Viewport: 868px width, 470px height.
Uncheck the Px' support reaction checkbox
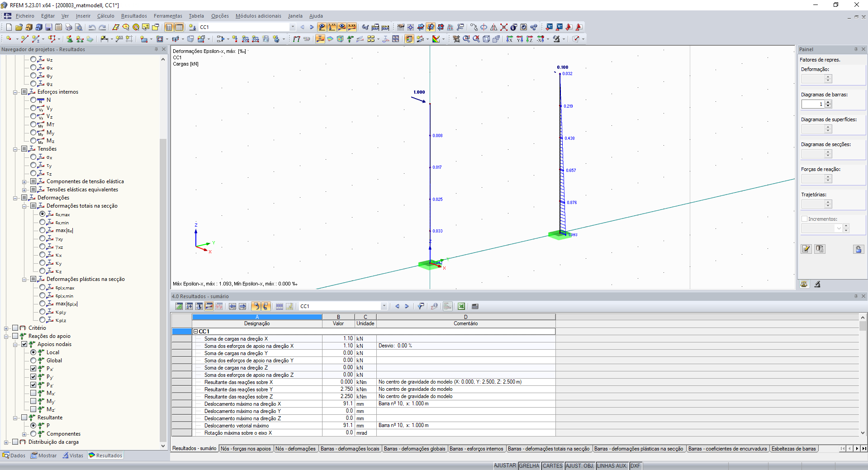tap(33, 369)
